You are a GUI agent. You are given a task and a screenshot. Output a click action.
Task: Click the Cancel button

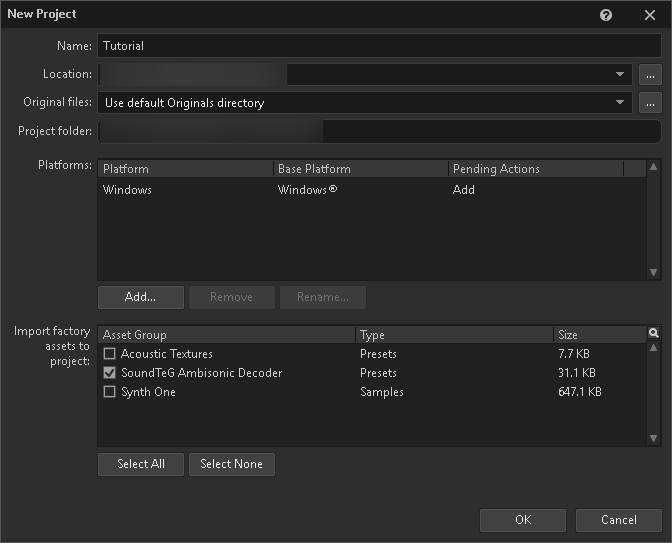pyautogui.click(x=618, y=520)
